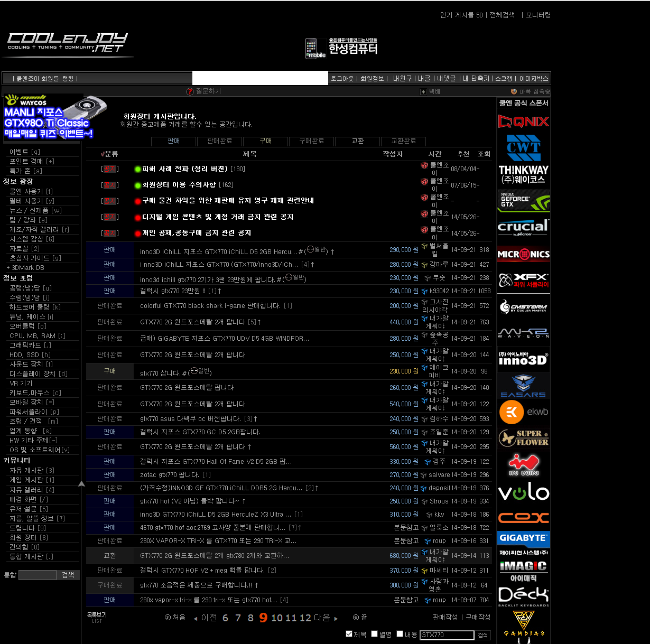Click the GTX770 search text field
This screenshot has width=650, height=644.
pos(447,635)
